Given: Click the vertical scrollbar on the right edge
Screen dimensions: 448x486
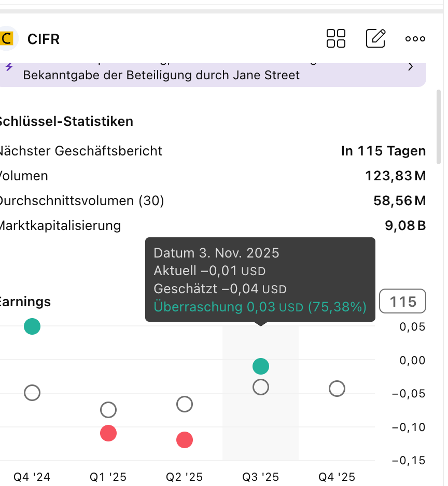Looking at the screenshot, I should click(x=439, y=127).
